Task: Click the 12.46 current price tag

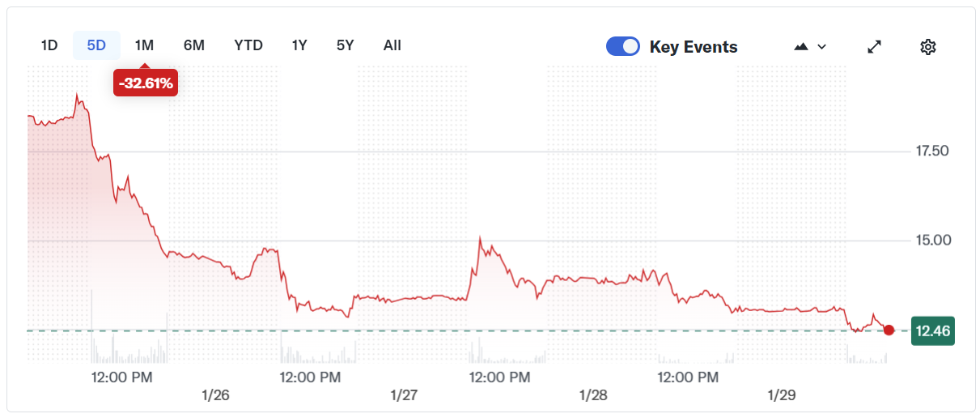Action: coord(932,331)
